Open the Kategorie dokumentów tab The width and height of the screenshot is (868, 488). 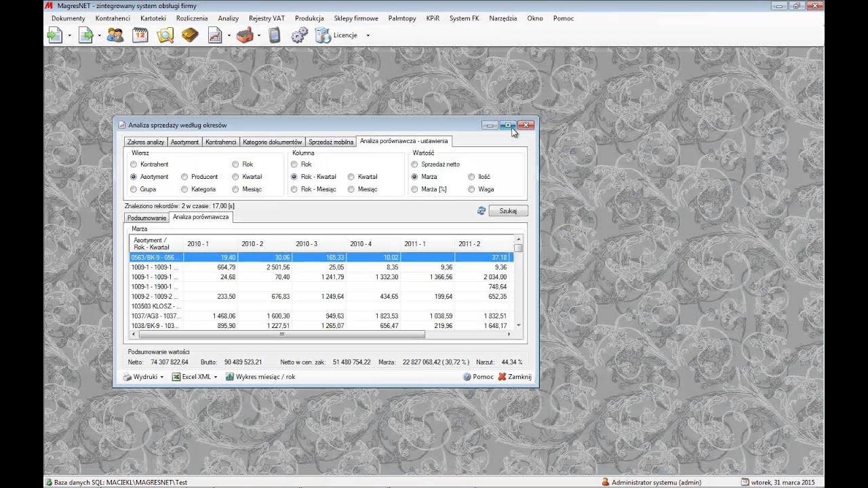coord(272,142)
